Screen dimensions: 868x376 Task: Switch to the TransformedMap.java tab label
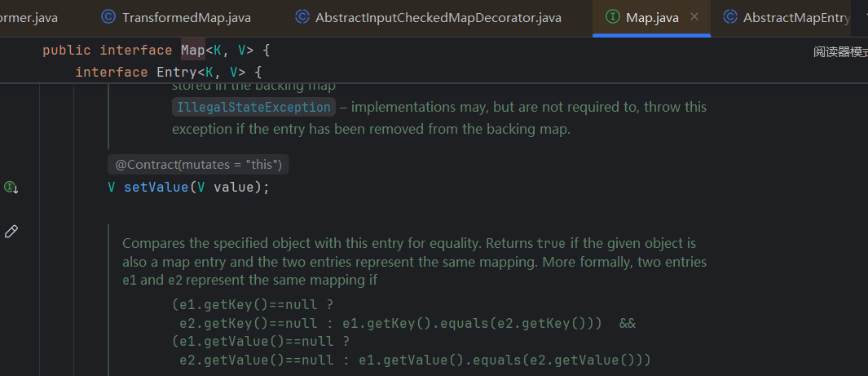(186, 17)
